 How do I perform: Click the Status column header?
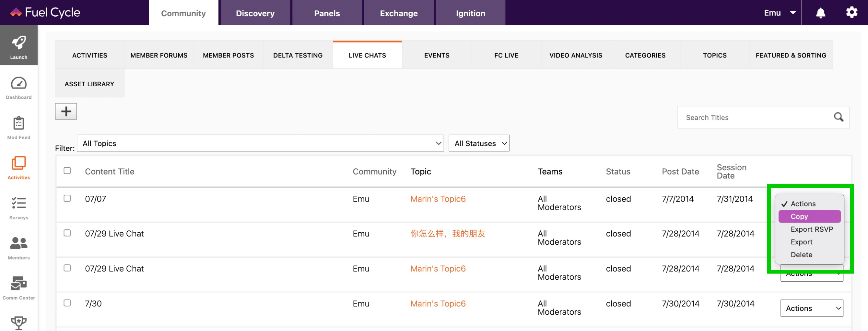[618, 171]
